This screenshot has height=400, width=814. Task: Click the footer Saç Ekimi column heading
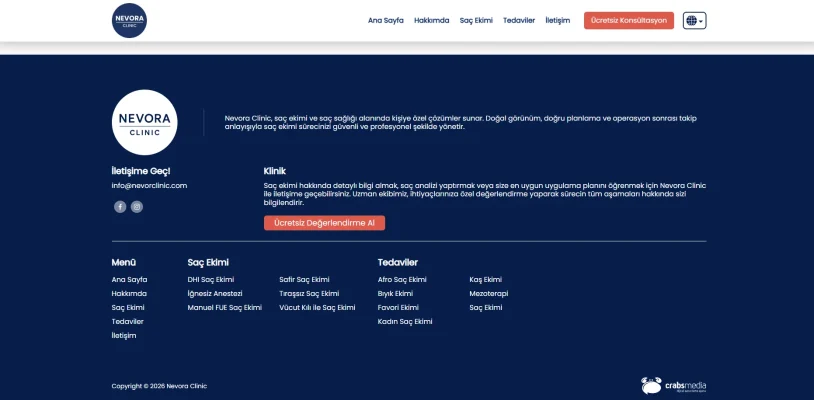(208, 263)
